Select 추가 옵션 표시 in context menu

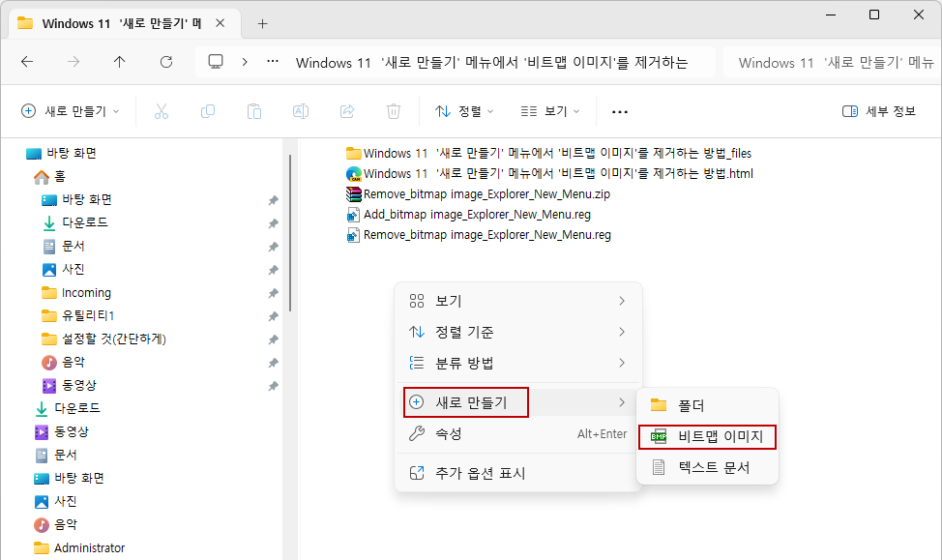[517, 473]
